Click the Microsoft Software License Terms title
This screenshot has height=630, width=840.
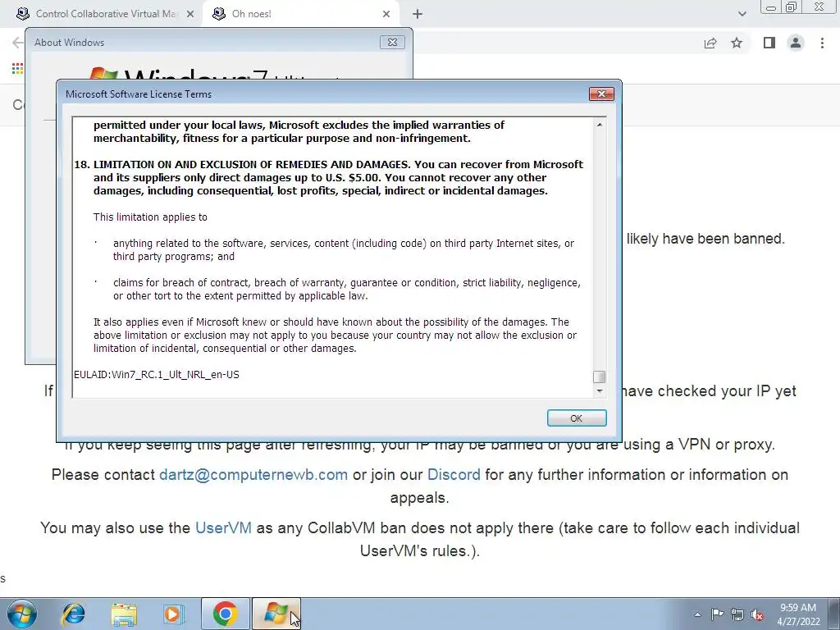(139, 94)
